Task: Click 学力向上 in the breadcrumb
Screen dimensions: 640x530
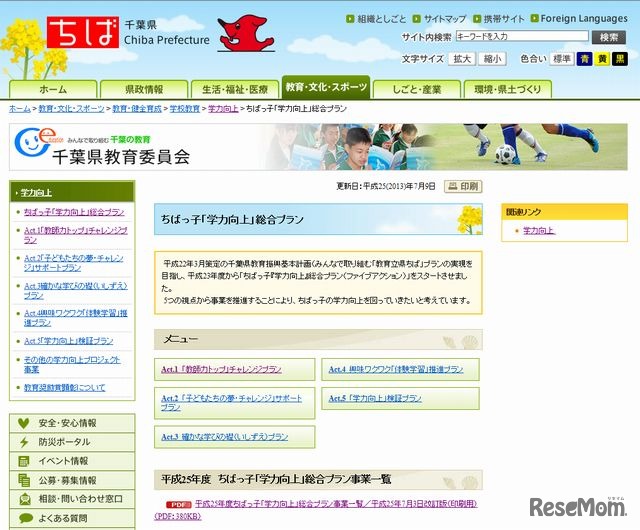Action: click(x=223, y=109)
